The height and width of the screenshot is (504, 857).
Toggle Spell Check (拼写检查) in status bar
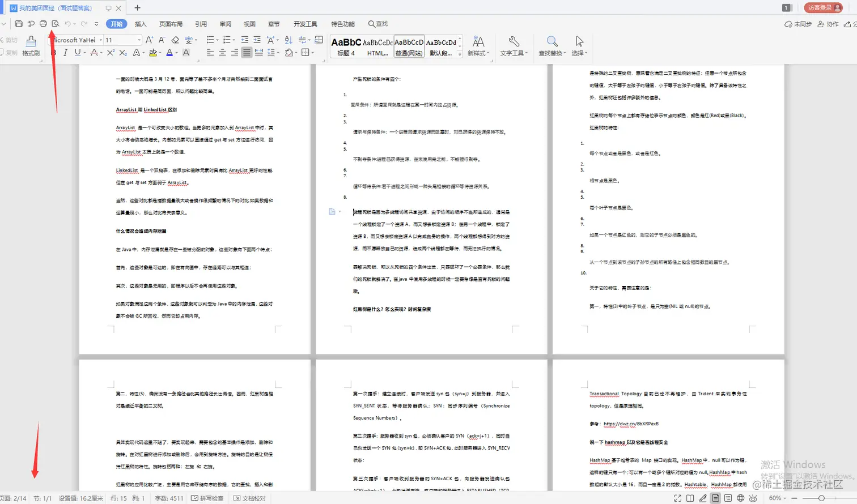point(207,498)
